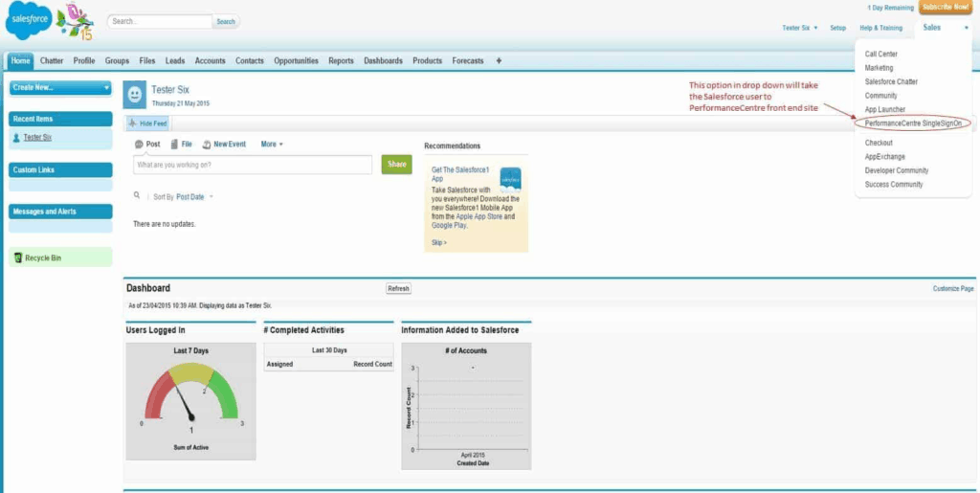Open the Sort By Post Date dropdown
Viewport: 980px width, 493px height.
pyautogui.click(x=194, y=197)
